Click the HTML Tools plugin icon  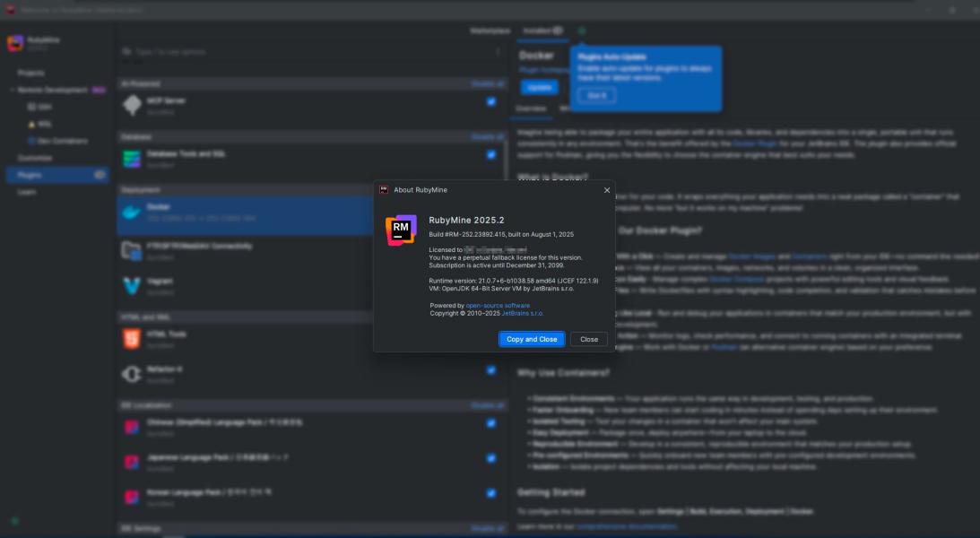click(132, 339)
